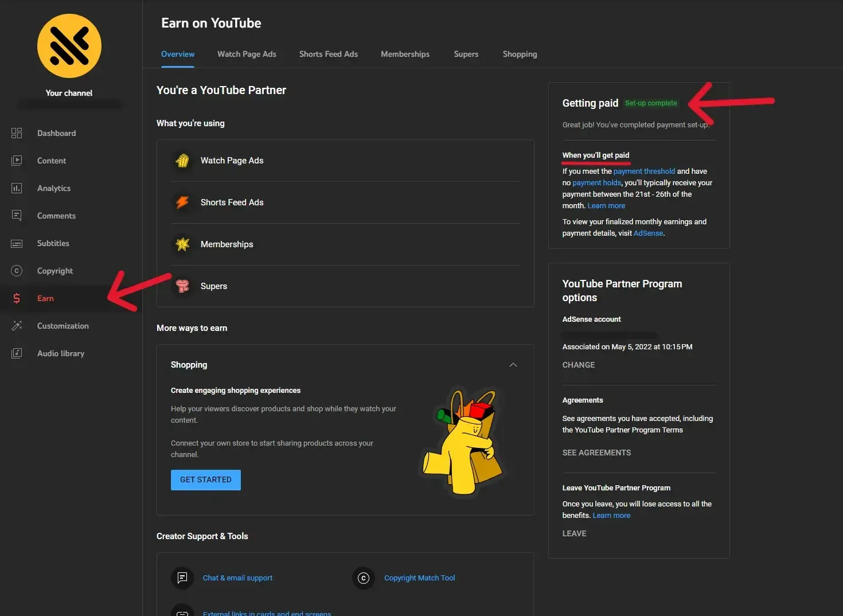The image size is (843, 616).
Task: Click the Dashboard grid icon in sidebar
Action: (17, 133)
